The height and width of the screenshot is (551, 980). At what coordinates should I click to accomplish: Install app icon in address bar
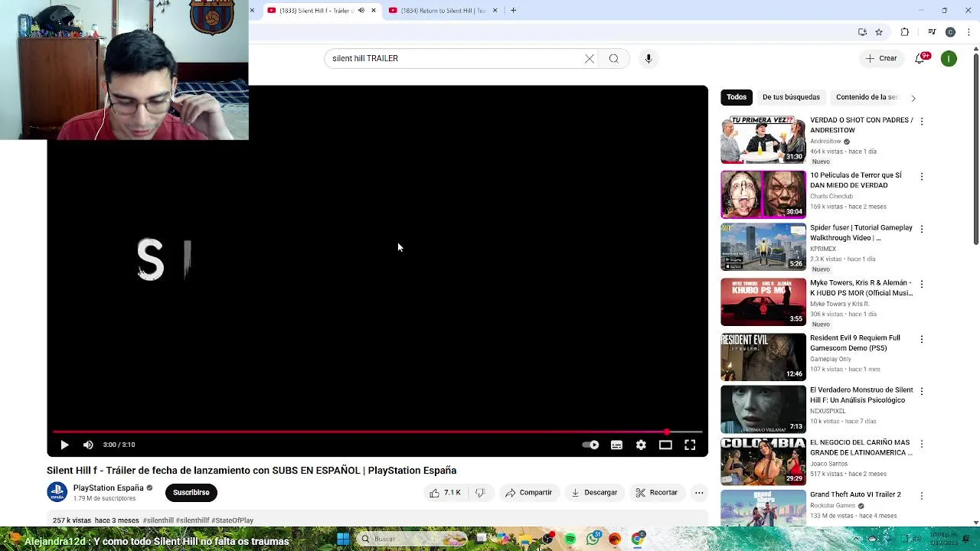pos(862,32)
